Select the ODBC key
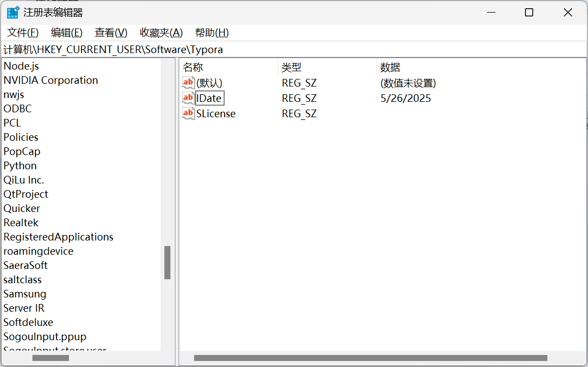Viewport: 588px width, 367px height. click(18, 108)
